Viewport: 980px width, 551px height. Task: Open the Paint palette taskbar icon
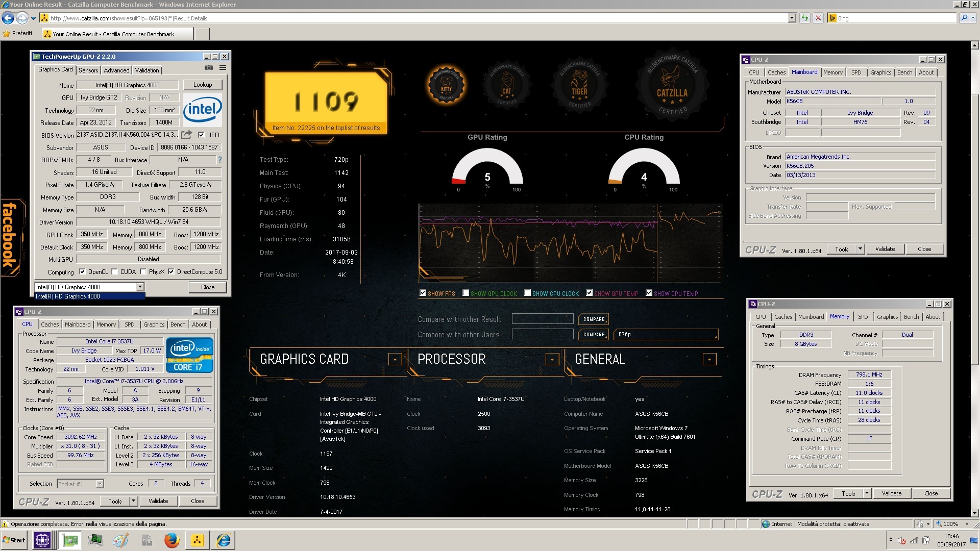pyautogui.click(x=120, y=540)
